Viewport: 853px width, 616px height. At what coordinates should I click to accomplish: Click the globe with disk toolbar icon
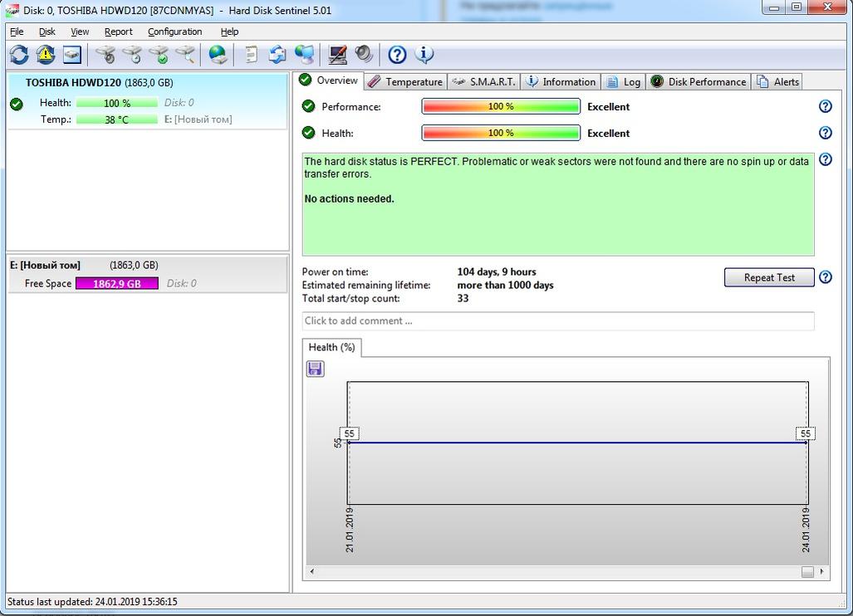click(x=218, y=54)
